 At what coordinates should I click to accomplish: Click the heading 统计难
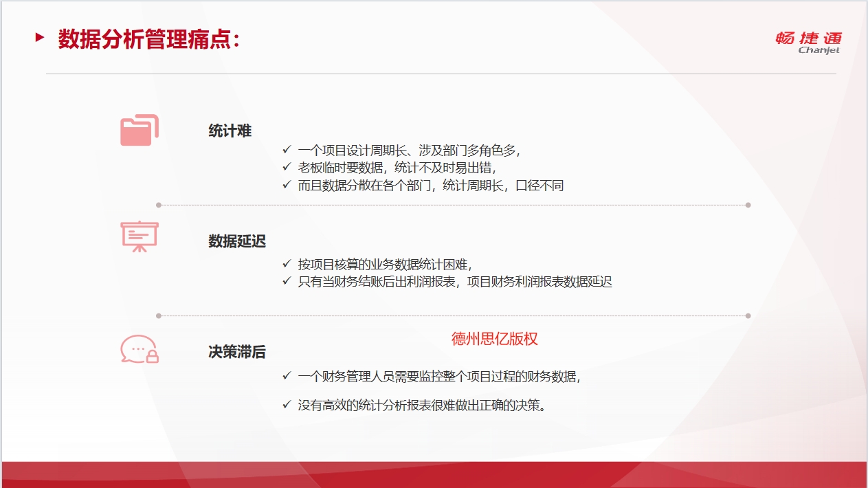tap(230, 131)
